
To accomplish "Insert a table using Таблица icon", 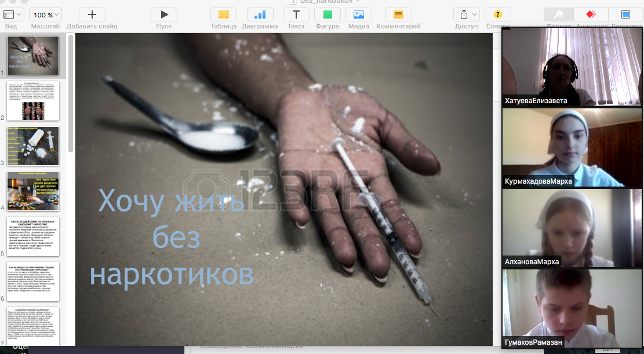I will (223, 14).
